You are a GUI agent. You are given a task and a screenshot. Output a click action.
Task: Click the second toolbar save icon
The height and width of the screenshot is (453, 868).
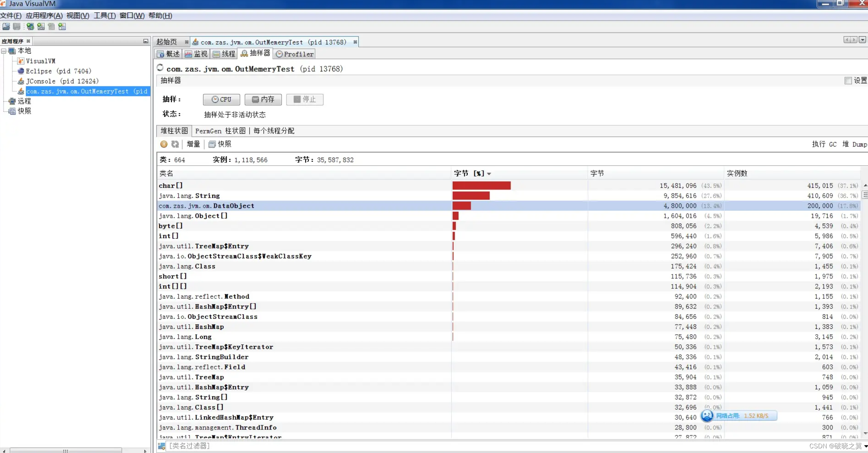click(x=17, y=27)
